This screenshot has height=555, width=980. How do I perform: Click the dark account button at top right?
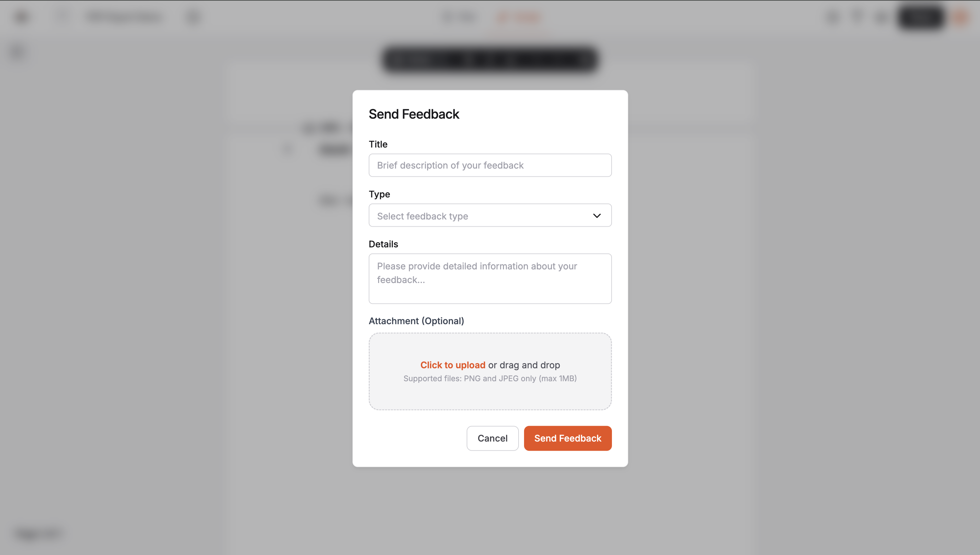[x=921, y=17]
